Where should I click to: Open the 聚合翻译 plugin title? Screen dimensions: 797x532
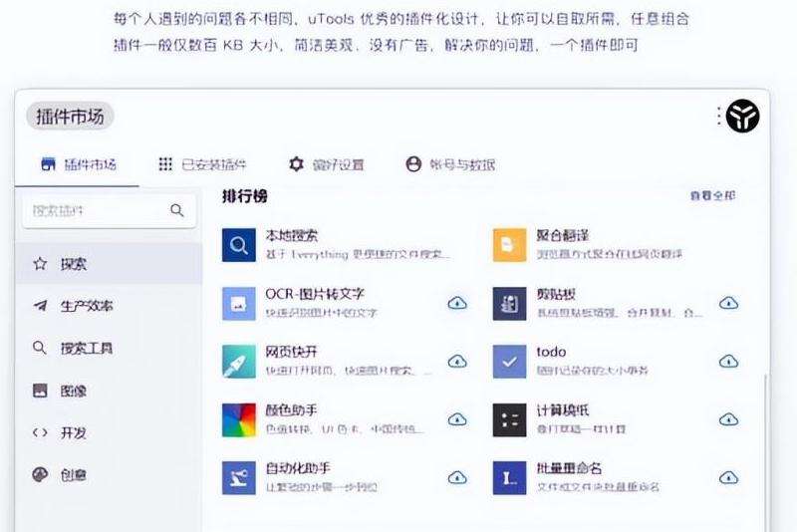point(563,235)
